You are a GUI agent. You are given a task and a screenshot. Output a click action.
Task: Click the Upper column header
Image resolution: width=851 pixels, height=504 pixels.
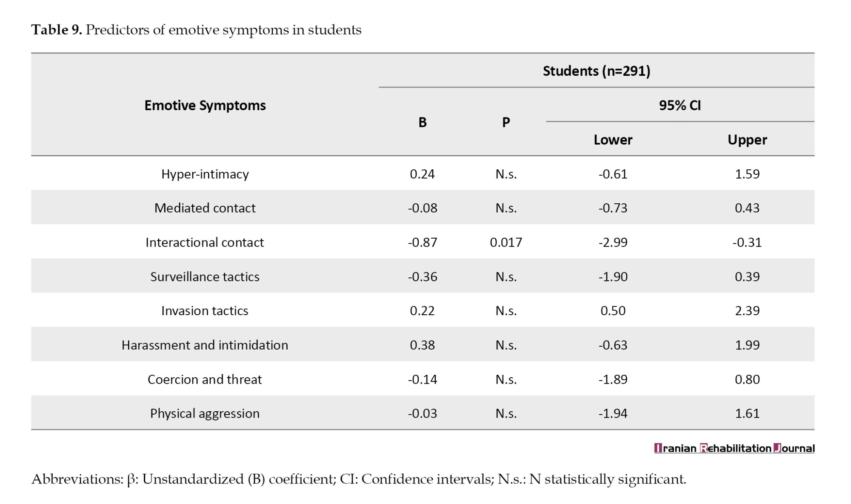tap(747, 140)
